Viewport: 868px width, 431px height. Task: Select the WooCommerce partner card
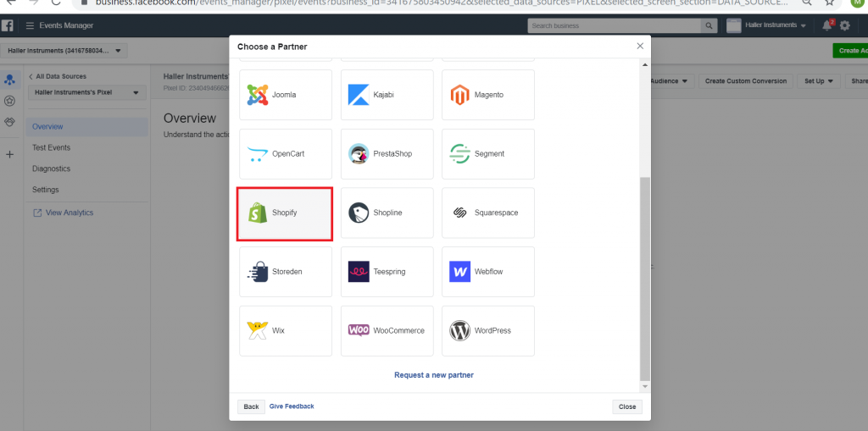point(387,331)
